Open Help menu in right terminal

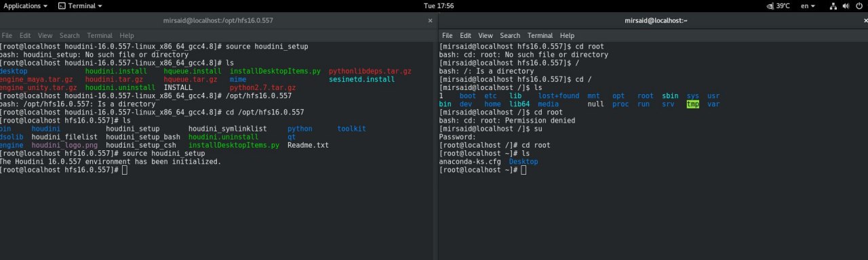coord(568,35)
